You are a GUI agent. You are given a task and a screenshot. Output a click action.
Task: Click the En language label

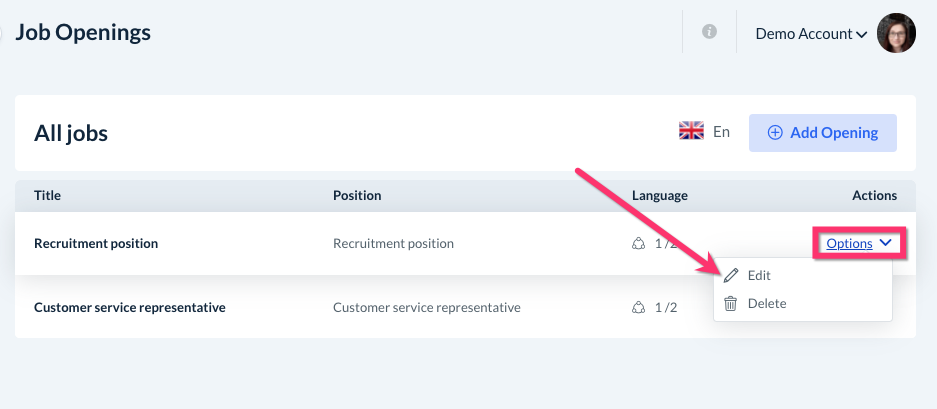coord(721,131)
